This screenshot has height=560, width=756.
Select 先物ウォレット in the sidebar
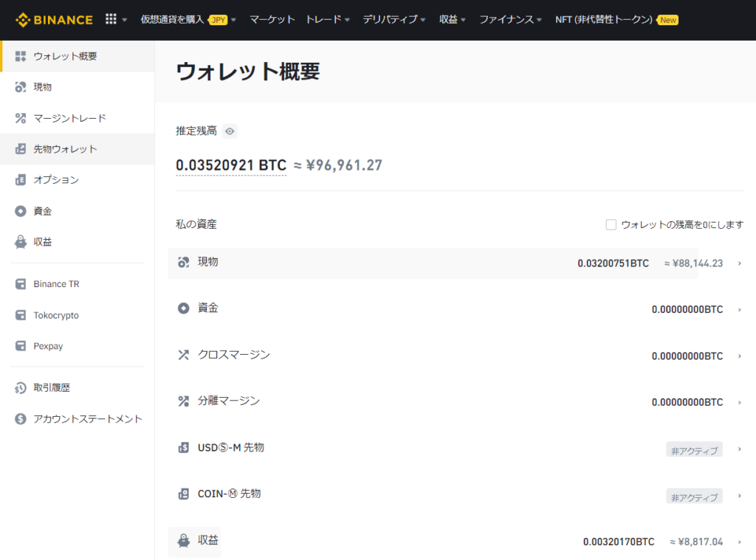[x=65, y=149]
